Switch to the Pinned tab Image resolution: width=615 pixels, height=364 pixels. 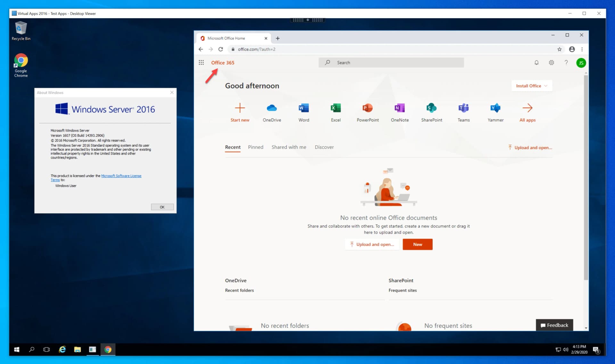[256, 147]
